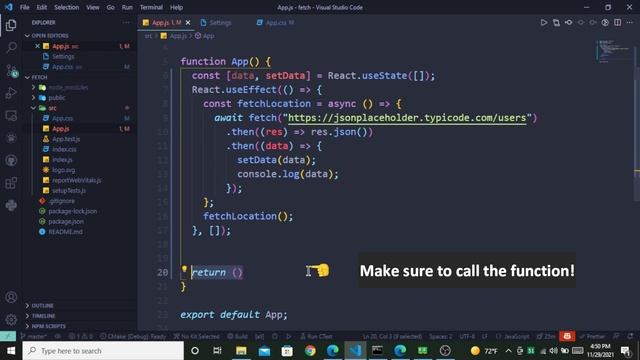Show hidden system tray icons chevron
Screen dimensions: 640x360
tap(508, 351)
